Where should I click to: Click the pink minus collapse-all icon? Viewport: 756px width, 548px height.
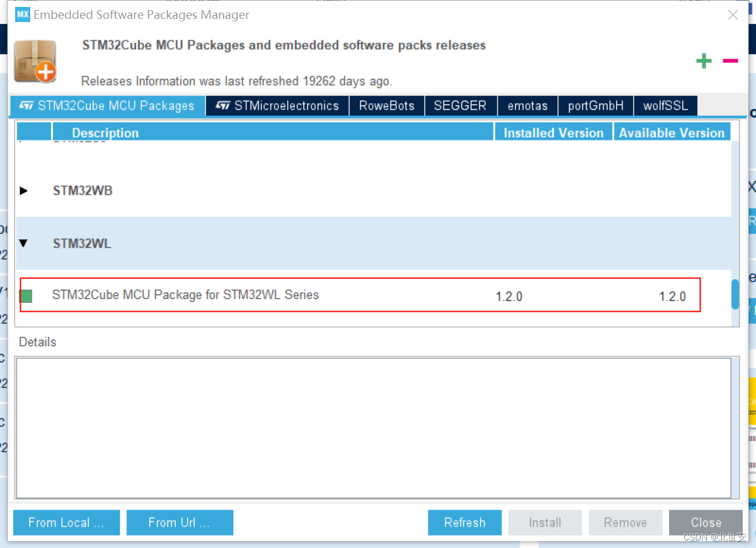730,60
